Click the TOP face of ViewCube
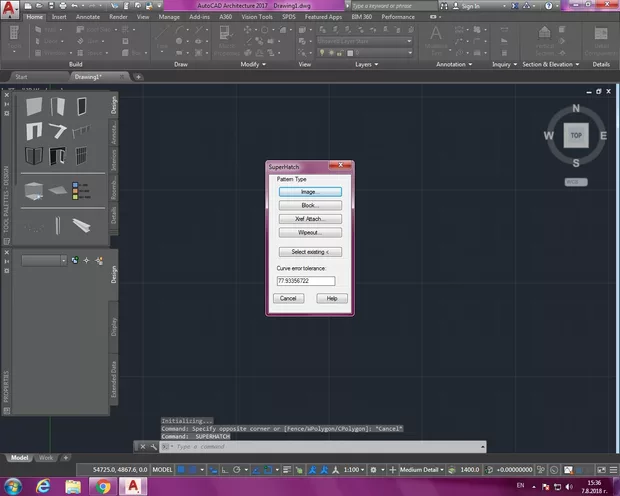Viewport: 620px width, 496px height. (x=575, y=135)
